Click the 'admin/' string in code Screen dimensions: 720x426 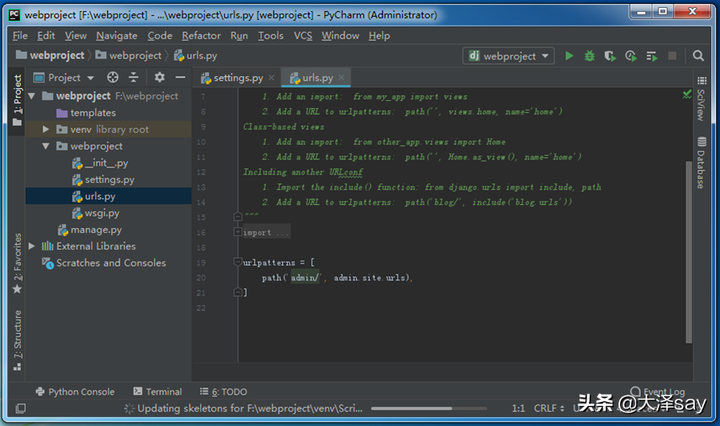pos(304,278)
